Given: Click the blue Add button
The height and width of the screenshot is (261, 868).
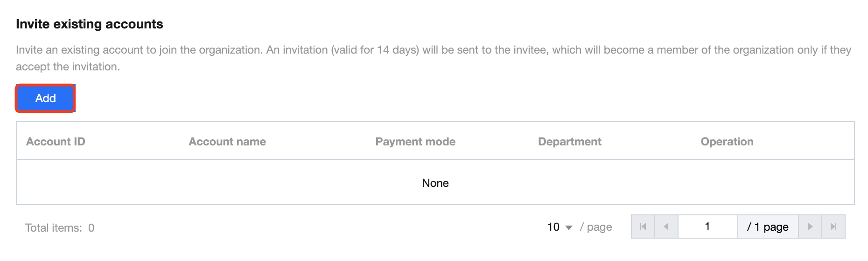Looking at the screenshot, I should click(x=45, y=98).
